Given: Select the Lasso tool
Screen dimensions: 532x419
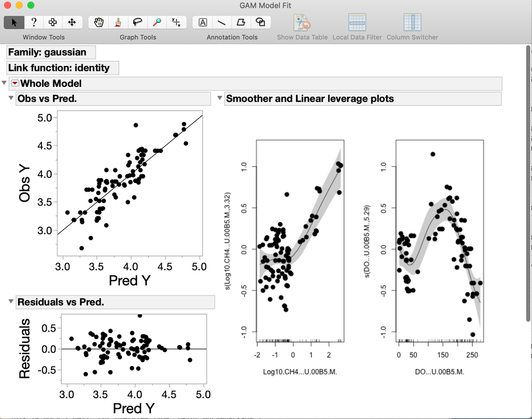Looking at the screenshot, I should click(137, 22).
